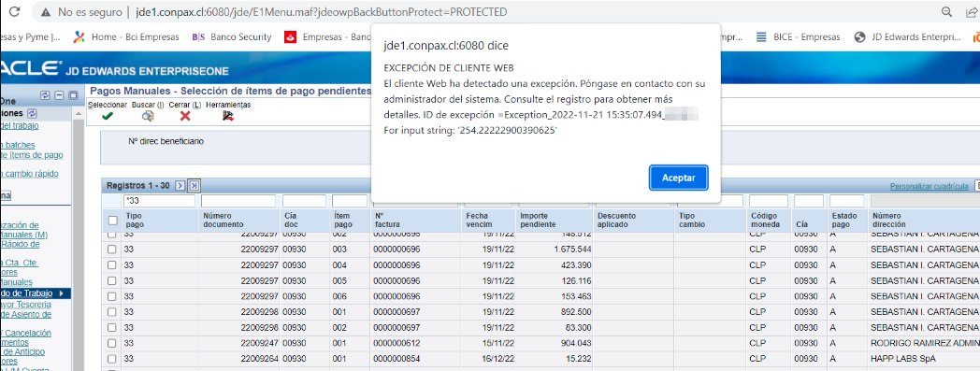Click the Estado pago filter field
980x371 pixels.
(847, 201)
